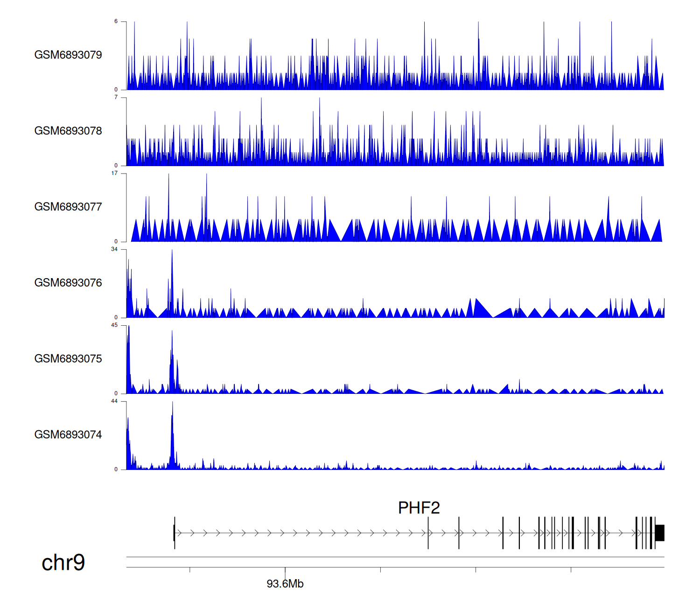Select the chr9 chromosome label

click(x=63, y=563)
